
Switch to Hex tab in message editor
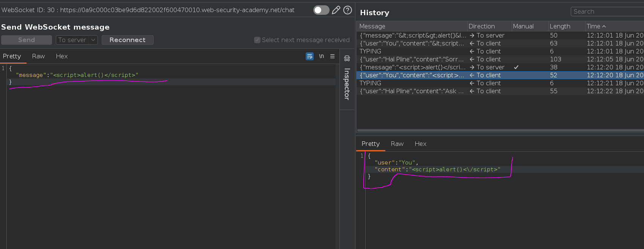(62, 56)
